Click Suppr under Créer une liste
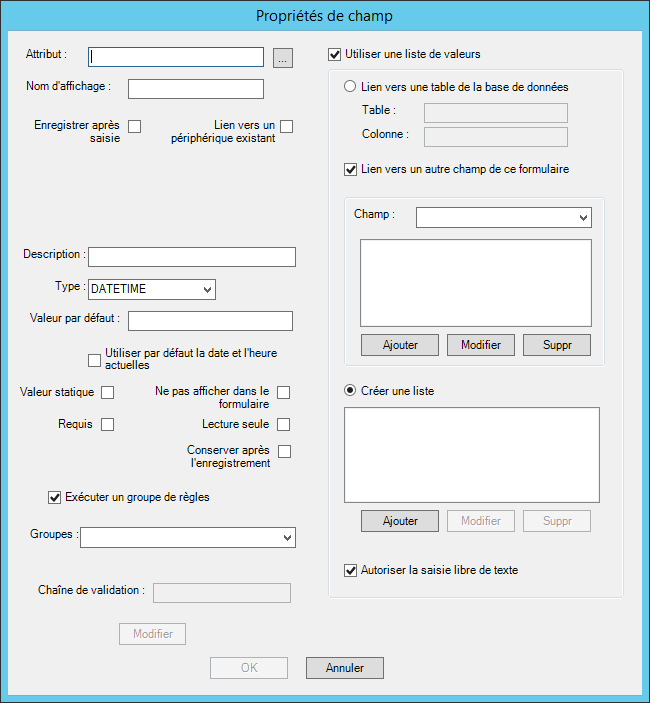This screenshot has width=650, height=703. [557, 521]
